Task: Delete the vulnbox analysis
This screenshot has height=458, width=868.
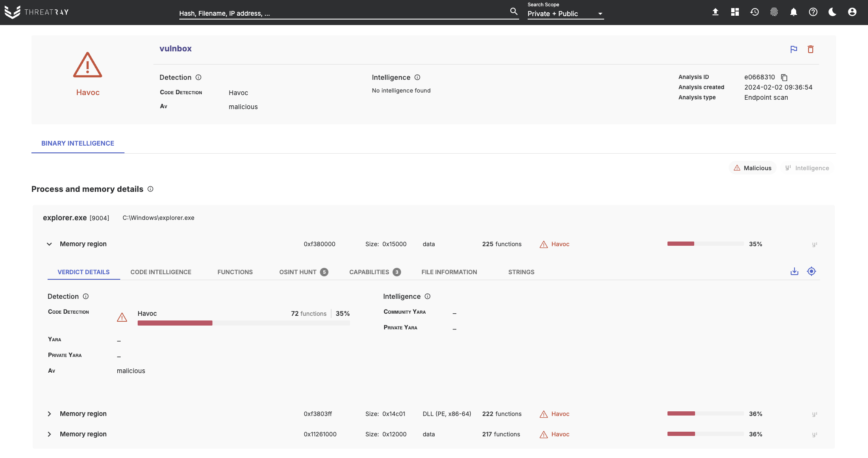Action: [811, 49]
